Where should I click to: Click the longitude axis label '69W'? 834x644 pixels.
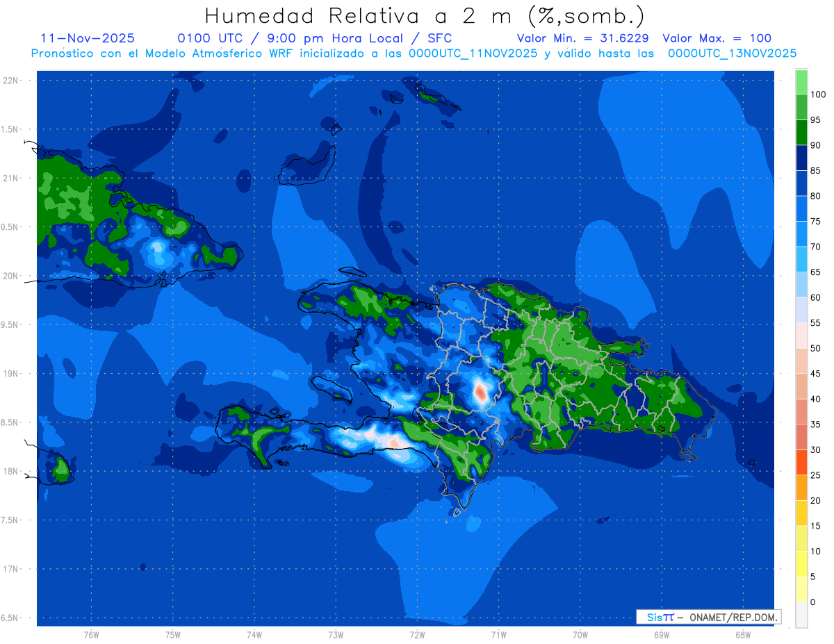[662, 635]
